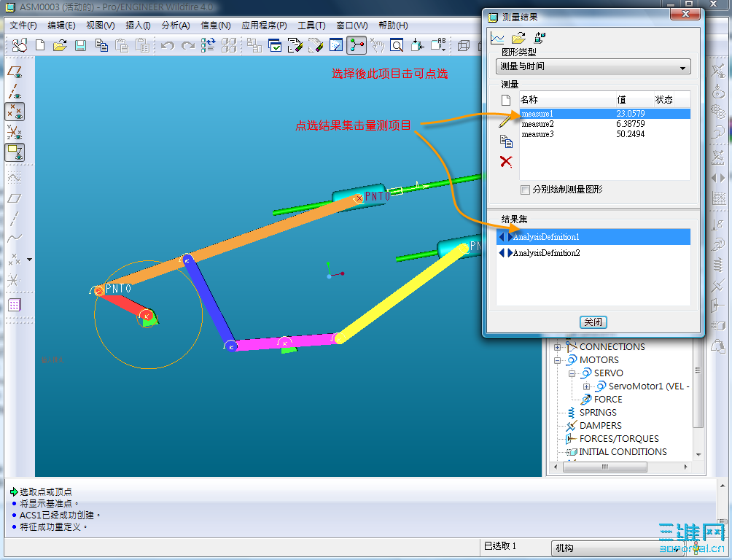
Task: Click the mouse select icon at toolbar start
Action: tap(20, 45)
